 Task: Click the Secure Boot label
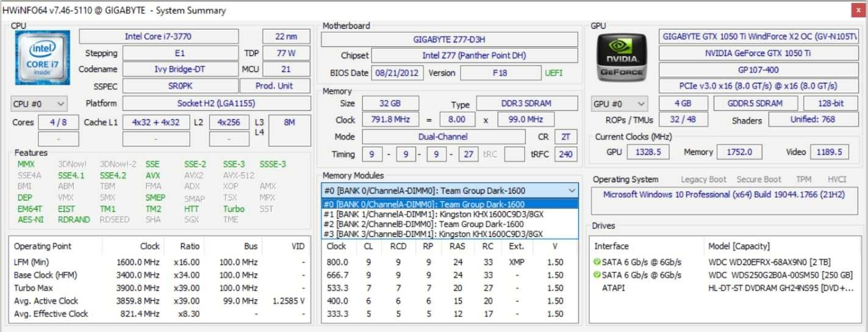(758, 180)
